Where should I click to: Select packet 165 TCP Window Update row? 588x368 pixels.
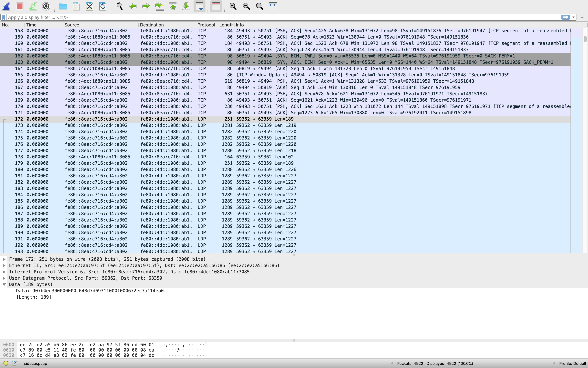point(285,75)
